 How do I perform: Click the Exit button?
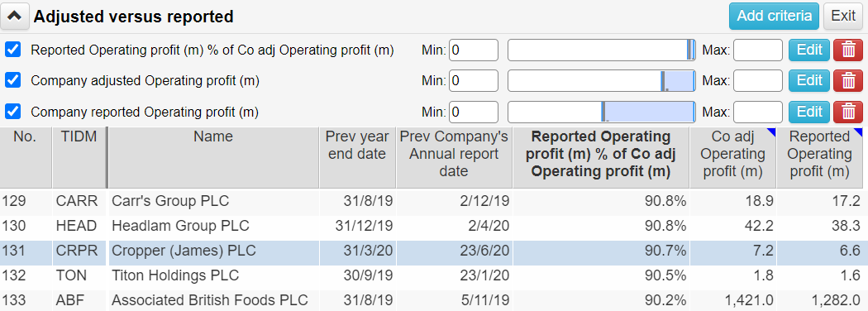click(843, 16)
